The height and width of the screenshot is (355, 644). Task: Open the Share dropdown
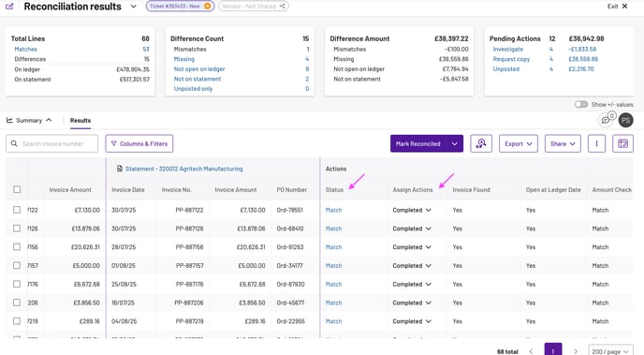(563, 144)
